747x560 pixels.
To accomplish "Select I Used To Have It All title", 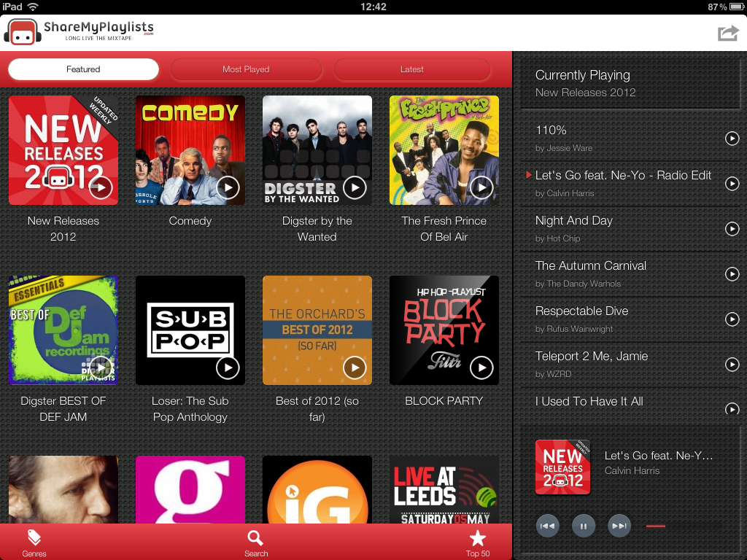I will [x=589, y=402].
